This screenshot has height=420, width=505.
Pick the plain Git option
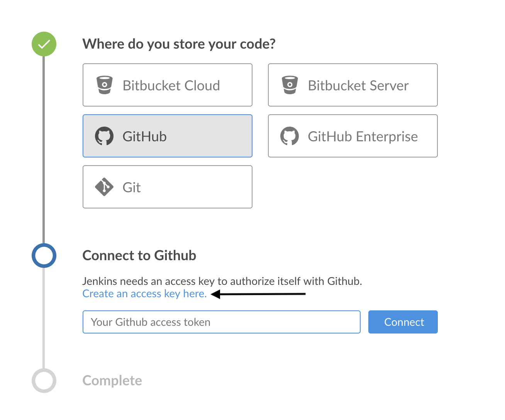168,187
